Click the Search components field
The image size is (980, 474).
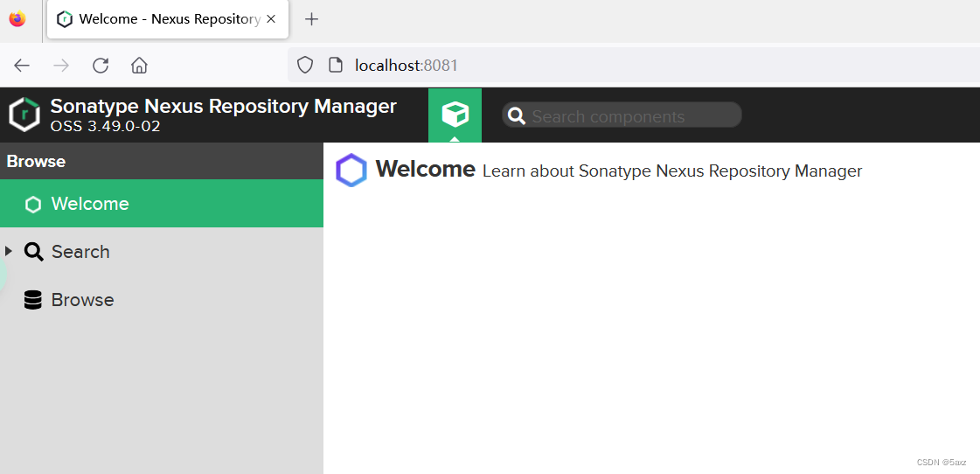click(x=622, y=115)
